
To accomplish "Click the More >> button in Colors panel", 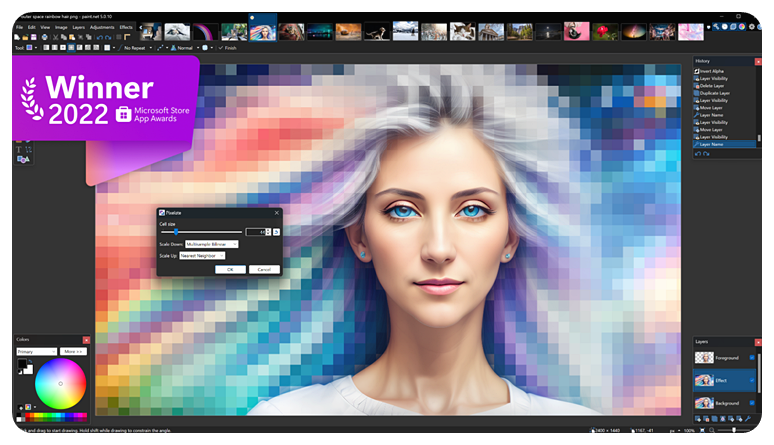I will pyautogui.click(x=73, y=352).
